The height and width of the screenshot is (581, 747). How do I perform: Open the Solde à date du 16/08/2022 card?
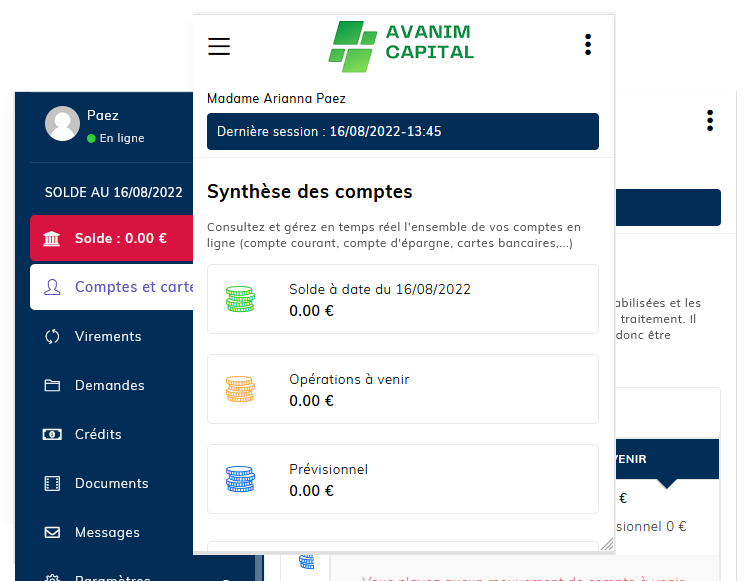[x=403, y=299]
